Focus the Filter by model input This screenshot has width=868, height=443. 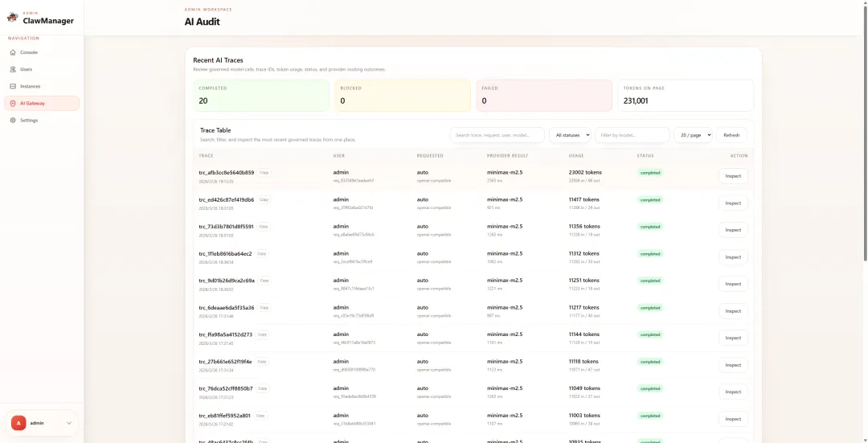[633, 135]
